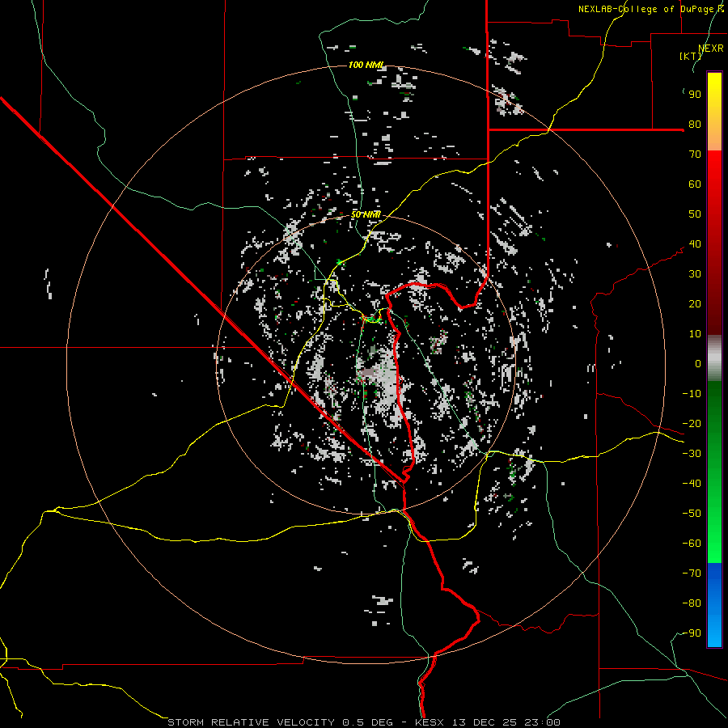This screenshot has width=728, height=728.
Task: Click the 90 value on velocity scale
Action: (695, 95)
